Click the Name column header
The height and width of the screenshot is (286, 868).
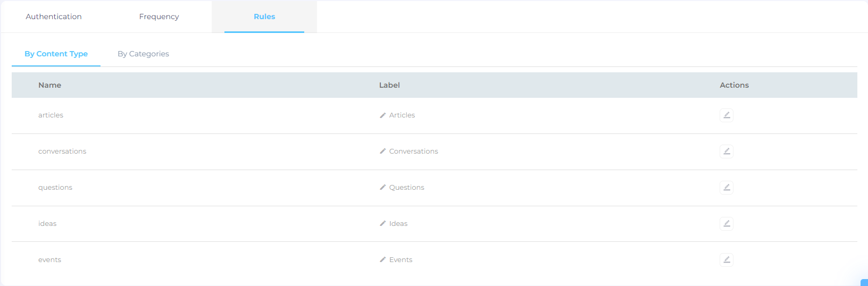[49, 85]
